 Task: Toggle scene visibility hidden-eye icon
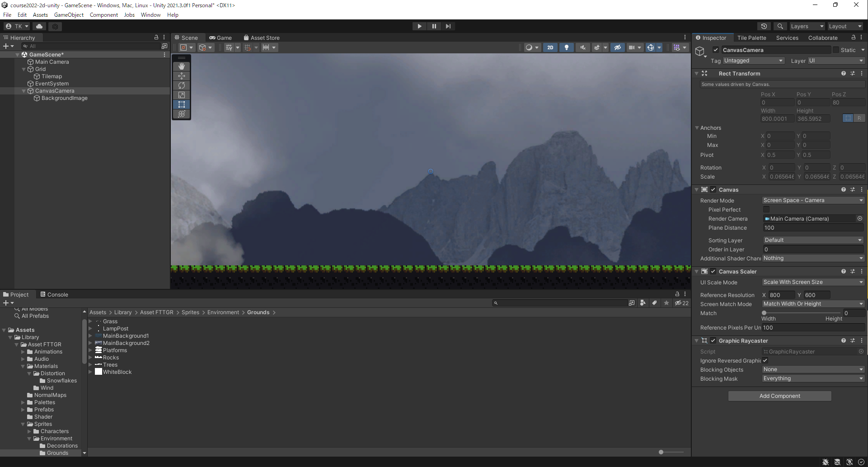tap(618, 47)
